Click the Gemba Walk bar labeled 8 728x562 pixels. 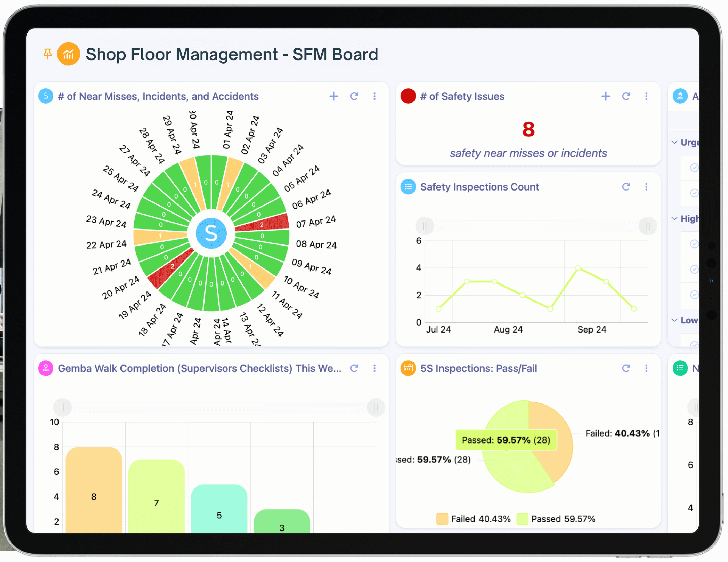click(94, 490)
